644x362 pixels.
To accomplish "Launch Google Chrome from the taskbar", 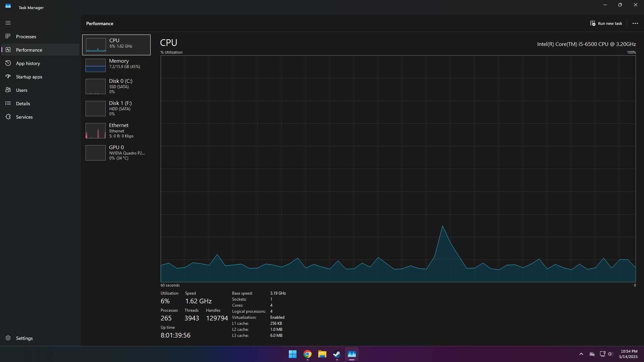I will pos(307,354).
